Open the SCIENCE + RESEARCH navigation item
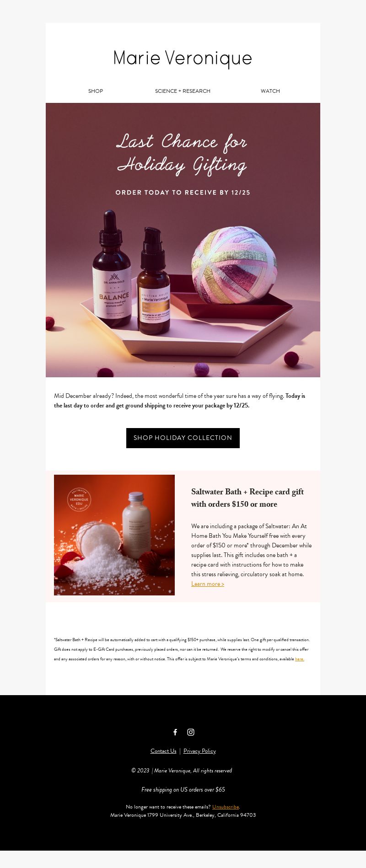The image size is (366, 868). 183,91
